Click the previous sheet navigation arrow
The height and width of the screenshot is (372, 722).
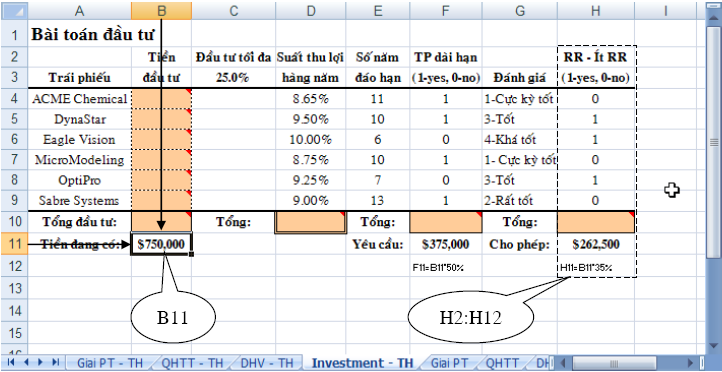[x=26, y=362]
